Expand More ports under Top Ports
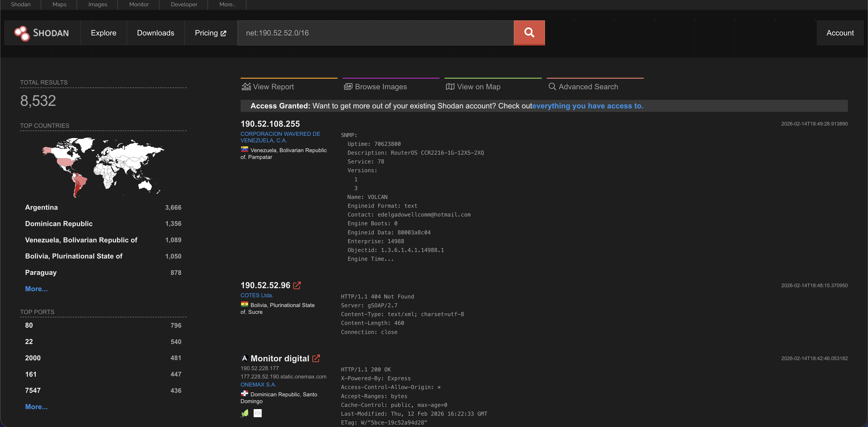 (36, 407)
